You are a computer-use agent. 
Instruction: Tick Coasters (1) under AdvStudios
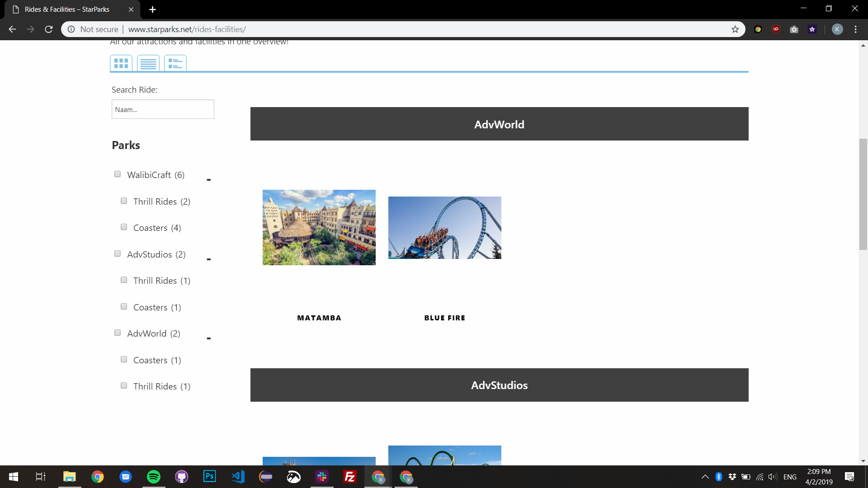click(x=124, y=306)
